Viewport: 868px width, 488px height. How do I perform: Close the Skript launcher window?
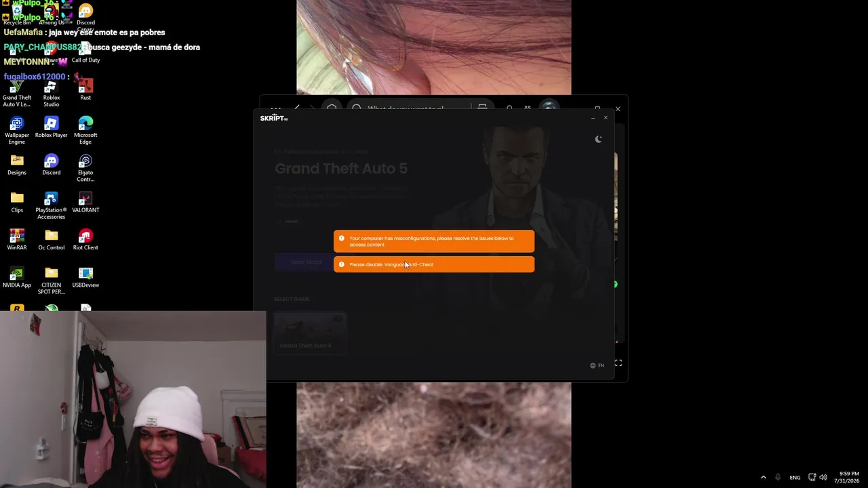pos(606,118)
